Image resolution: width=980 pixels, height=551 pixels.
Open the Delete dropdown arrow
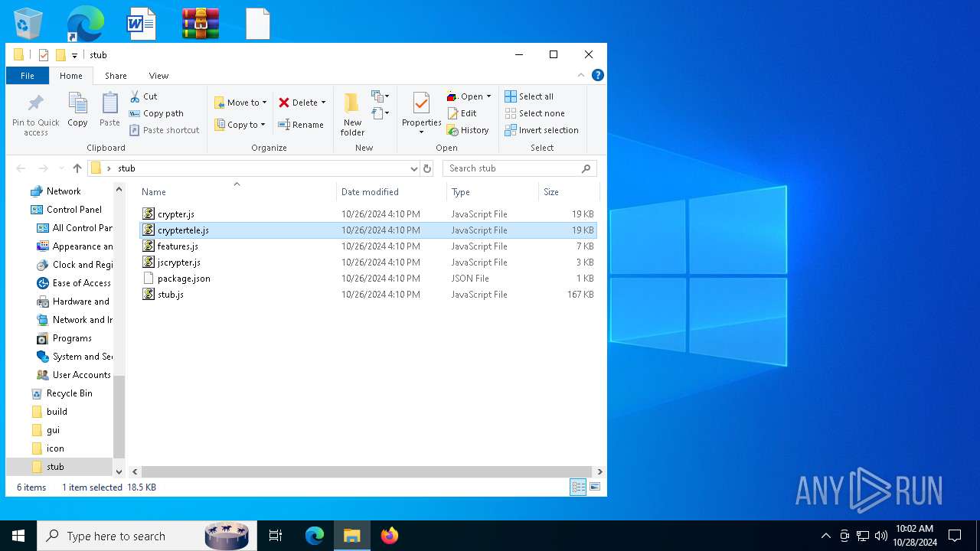323,103
